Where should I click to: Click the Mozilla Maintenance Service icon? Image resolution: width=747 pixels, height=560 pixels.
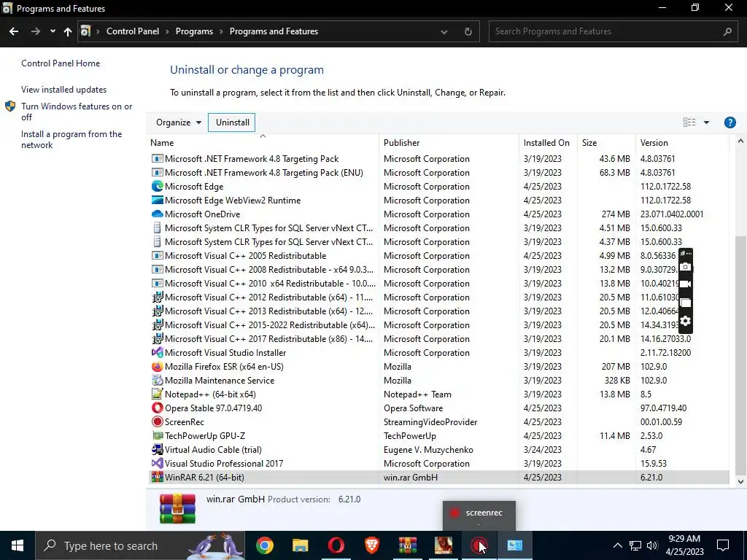coord(157,381)
